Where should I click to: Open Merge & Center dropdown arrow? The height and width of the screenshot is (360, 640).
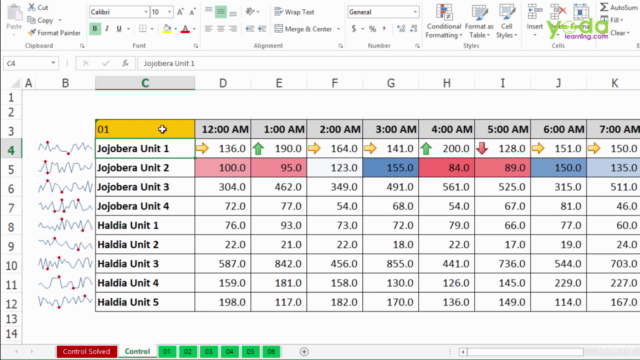click(339, 29)
